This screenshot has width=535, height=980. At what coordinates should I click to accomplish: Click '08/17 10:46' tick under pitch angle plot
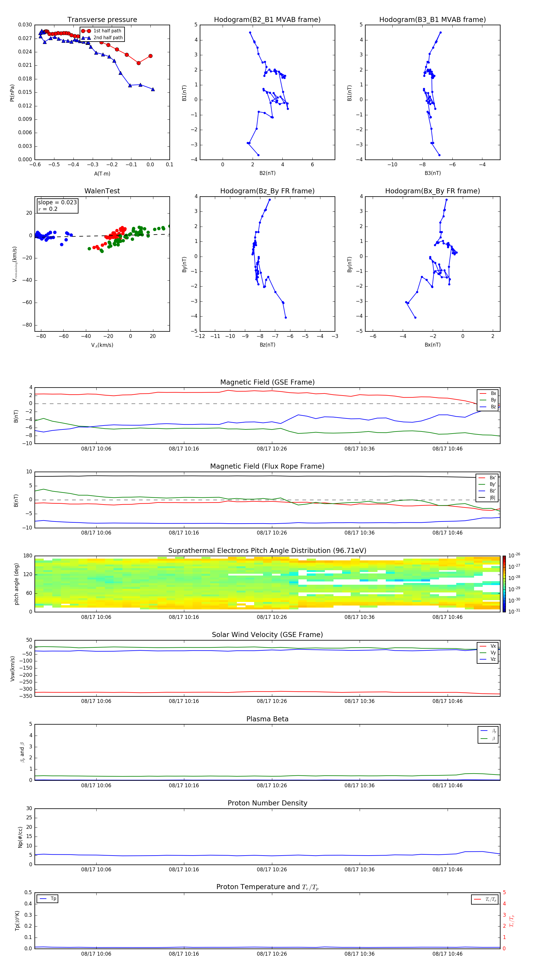(447, 617)
